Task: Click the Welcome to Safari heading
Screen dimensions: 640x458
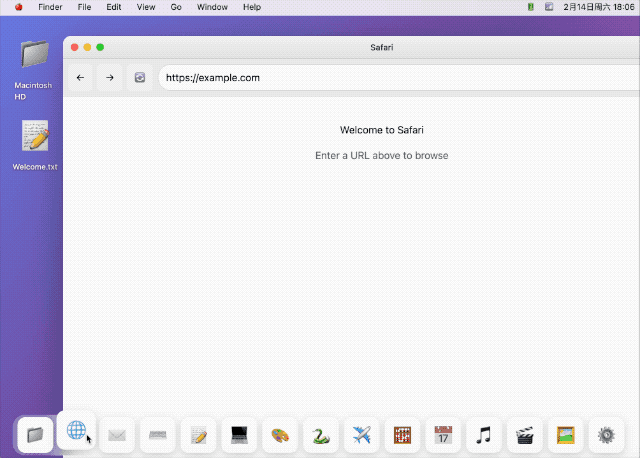Action: click(x=382, y=130)
